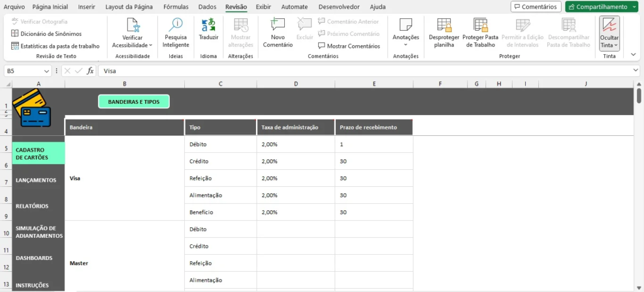
Task: Open Pesquisa Inteligente tool
Action: (175, 26)
